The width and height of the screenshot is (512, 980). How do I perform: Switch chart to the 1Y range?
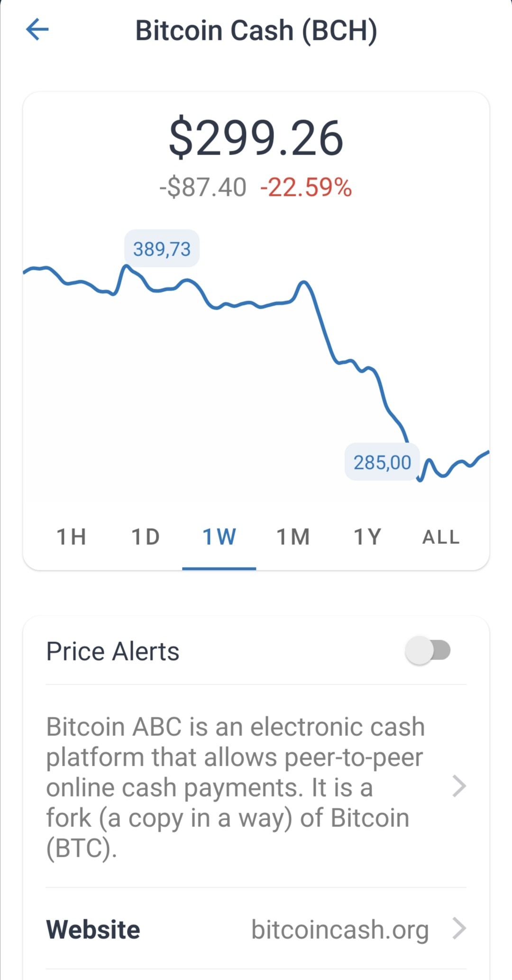pos(367,537)
